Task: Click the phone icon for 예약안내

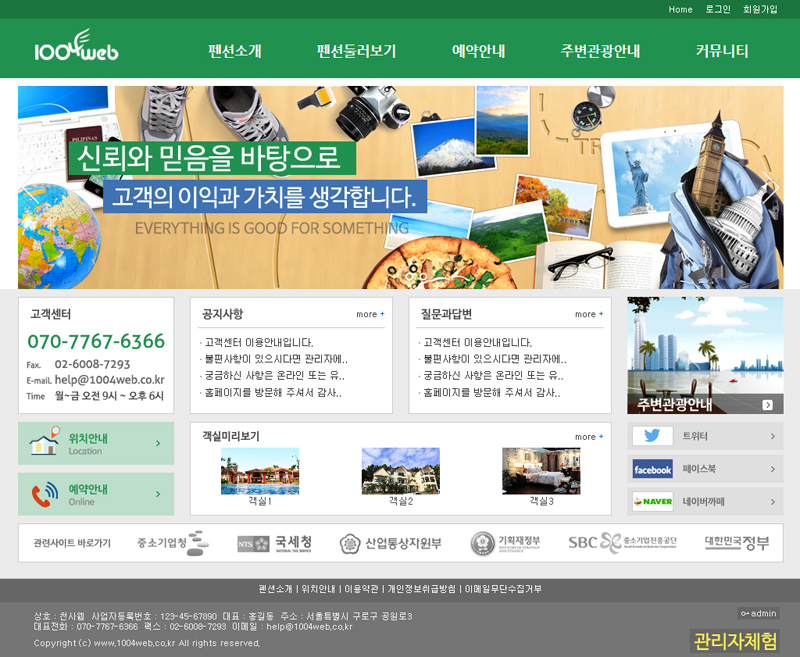Action: click(x=43, y=494)
